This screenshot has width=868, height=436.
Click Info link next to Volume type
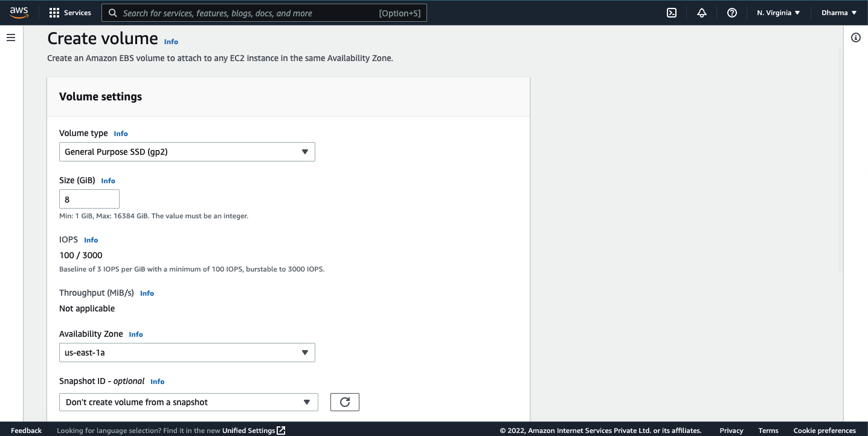coord(121,134)
